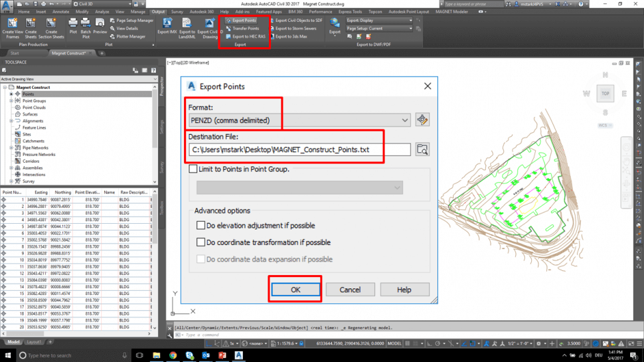This screenshot has width=644, height=362.
Task: Select point row number 10
Action: pyautogui.click(x=76, y=260)
